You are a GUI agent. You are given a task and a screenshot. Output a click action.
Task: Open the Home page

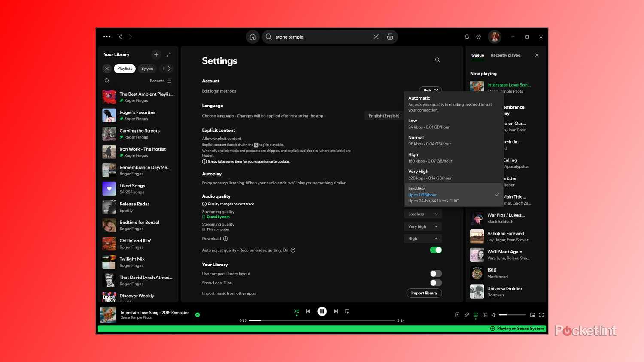coord(253,37)
